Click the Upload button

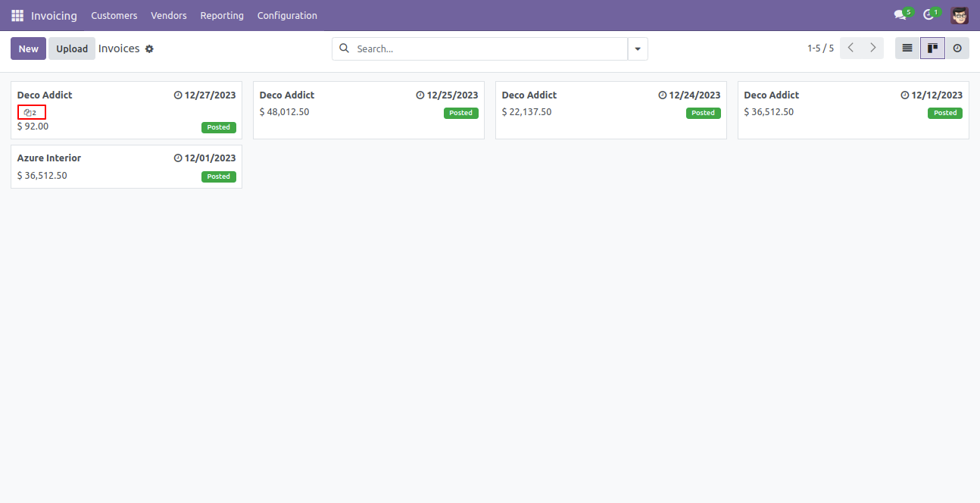point(72,48)
